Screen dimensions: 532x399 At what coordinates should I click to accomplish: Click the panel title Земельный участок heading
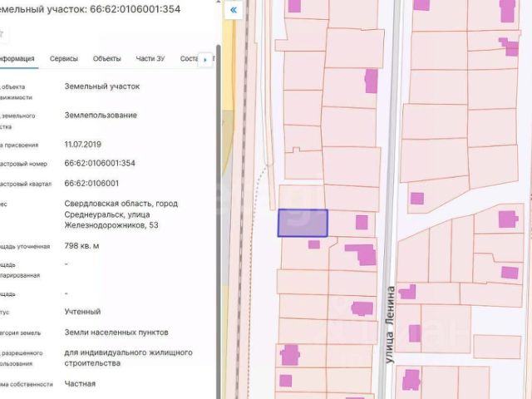(89, 9)
